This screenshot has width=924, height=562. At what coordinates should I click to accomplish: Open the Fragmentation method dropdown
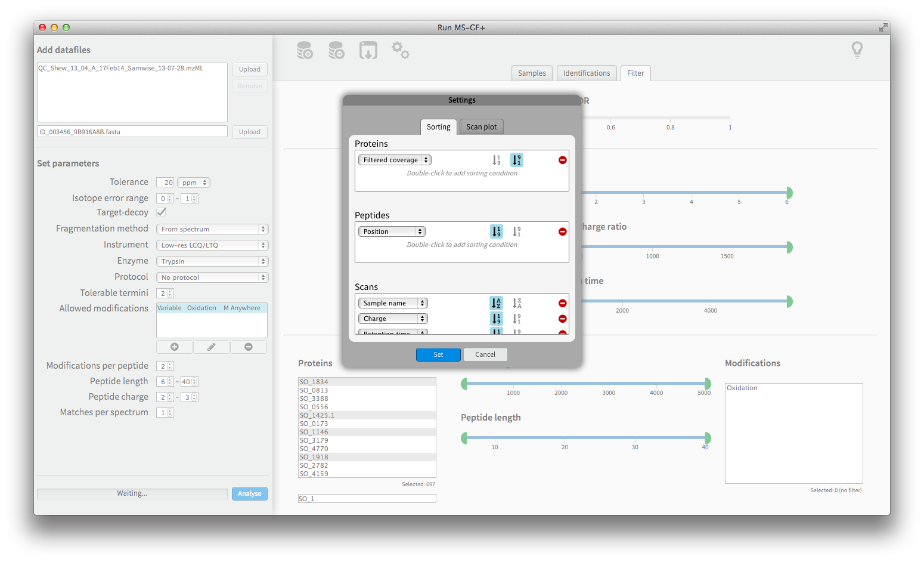tap(212, 229)
